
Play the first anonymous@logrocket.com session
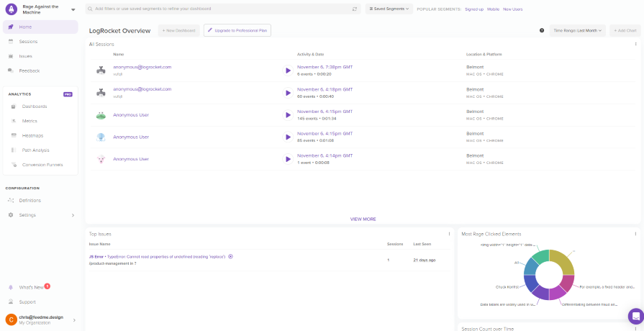click(288, 71)
